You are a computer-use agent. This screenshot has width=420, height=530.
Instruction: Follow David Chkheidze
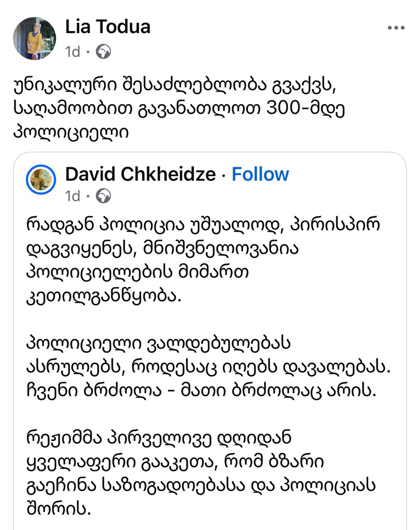tap(260, 174)
